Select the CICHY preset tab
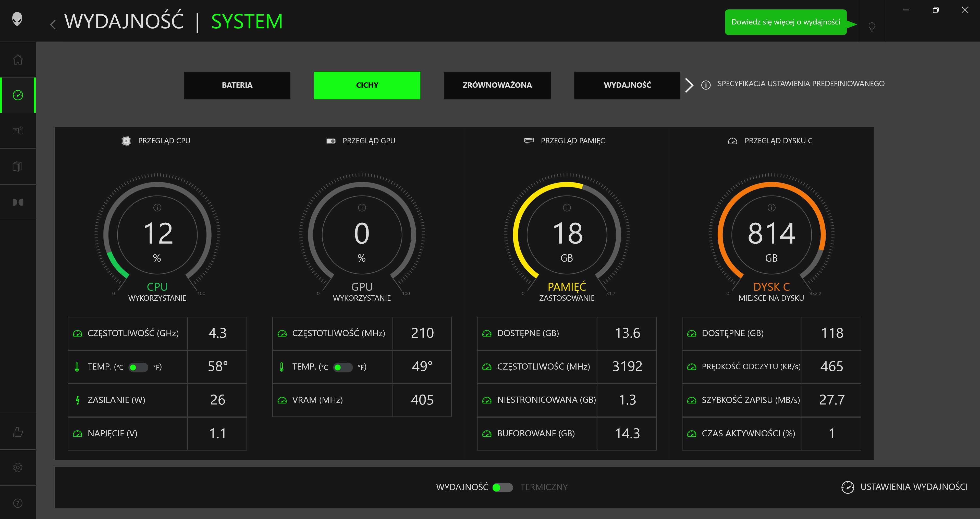This screenshot has width=980, height=519. (367, 85)
